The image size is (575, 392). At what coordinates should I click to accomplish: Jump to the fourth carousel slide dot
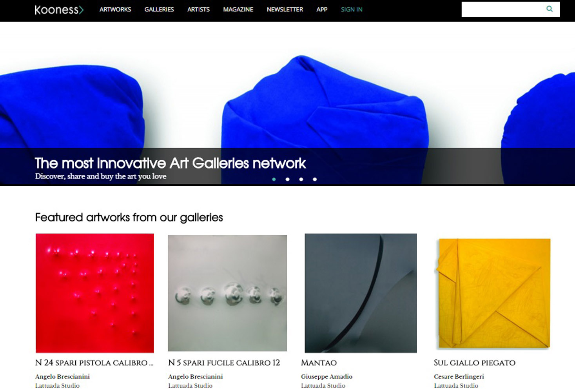[x=315, y=179]
